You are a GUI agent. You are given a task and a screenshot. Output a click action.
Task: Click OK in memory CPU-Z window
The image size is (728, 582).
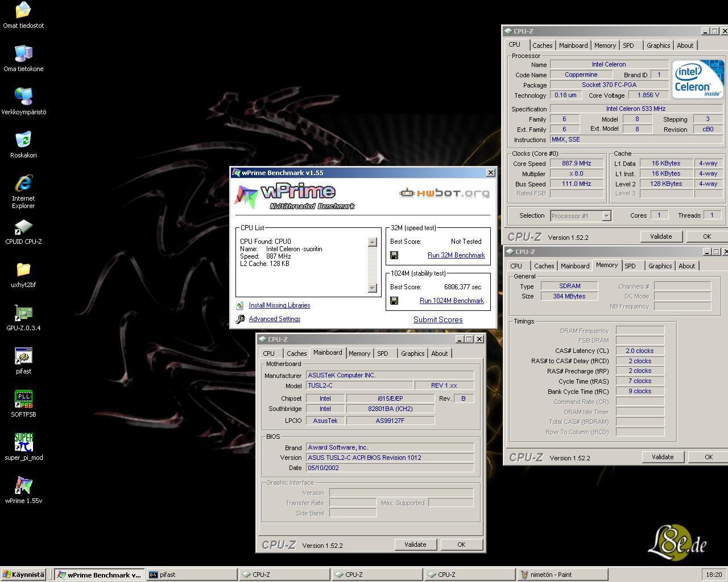coord(709,457)
